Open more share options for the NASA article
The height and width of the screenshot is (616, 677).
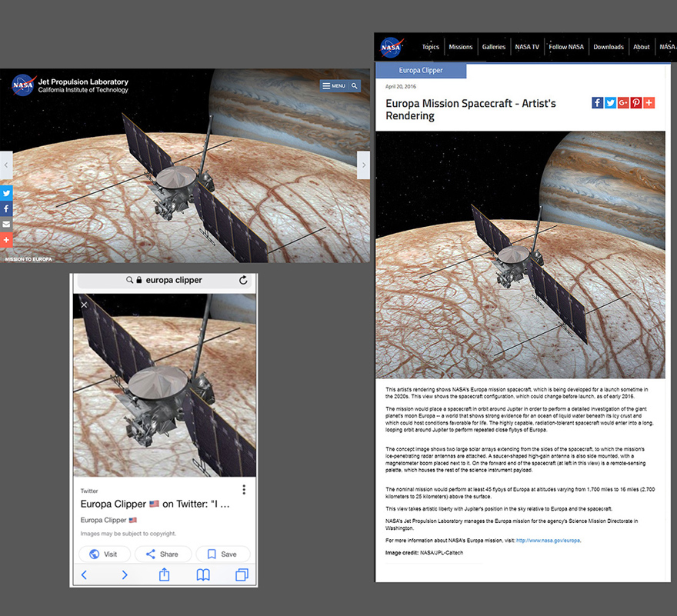(649, 103)
